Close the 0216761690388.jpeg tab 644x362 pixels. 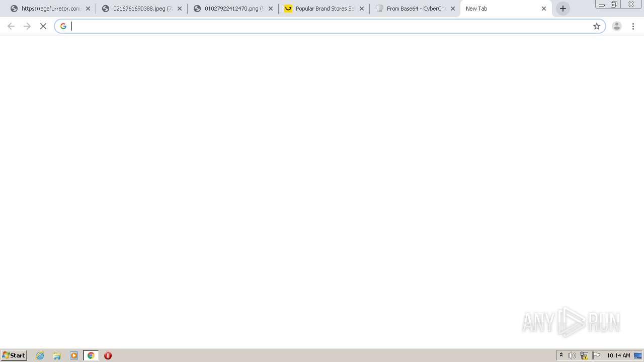(x=180, y=9)
